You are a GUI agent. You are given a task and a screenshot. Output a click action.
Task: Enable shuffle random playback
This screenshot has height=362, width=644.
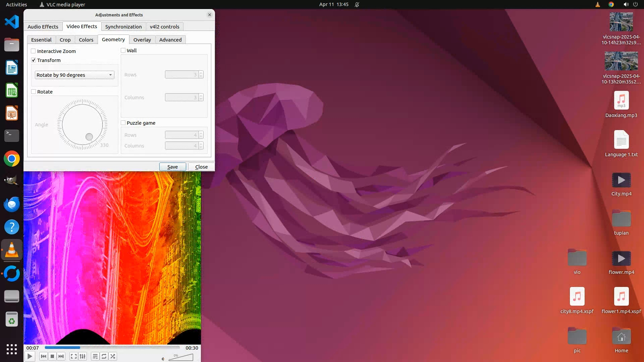point(113,356)
